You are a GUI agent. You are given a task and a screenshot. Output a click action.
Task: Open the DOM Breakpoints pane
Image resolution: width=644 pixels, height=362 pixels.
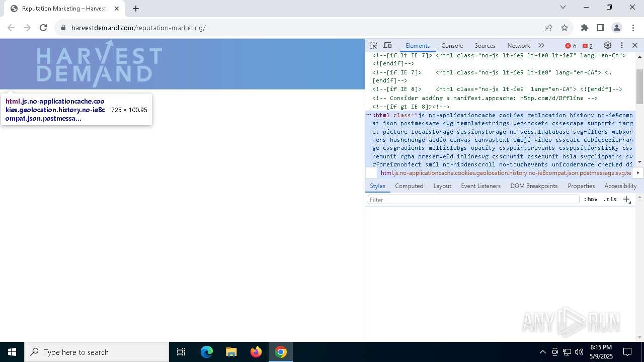tap(534, 186)
